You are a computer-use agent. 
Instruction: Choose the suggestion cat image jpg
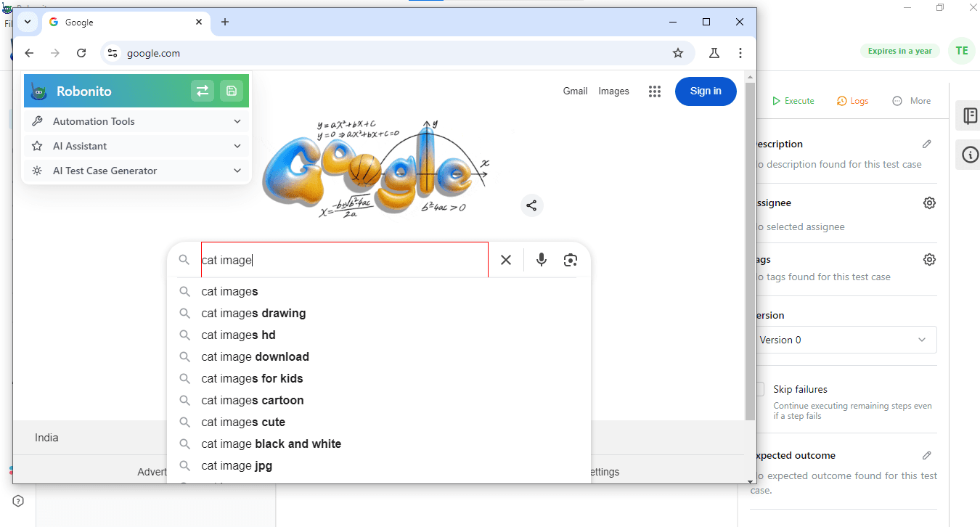(x=379, y=466)
